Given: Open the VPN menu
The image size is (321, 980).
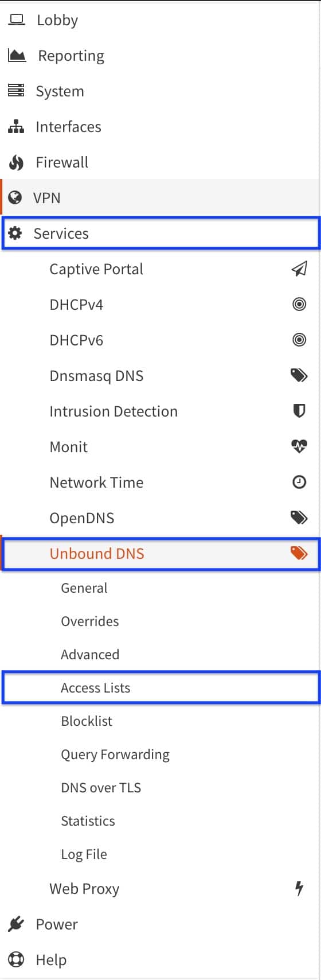Looking at the screenshot, I should pos(160,197).
